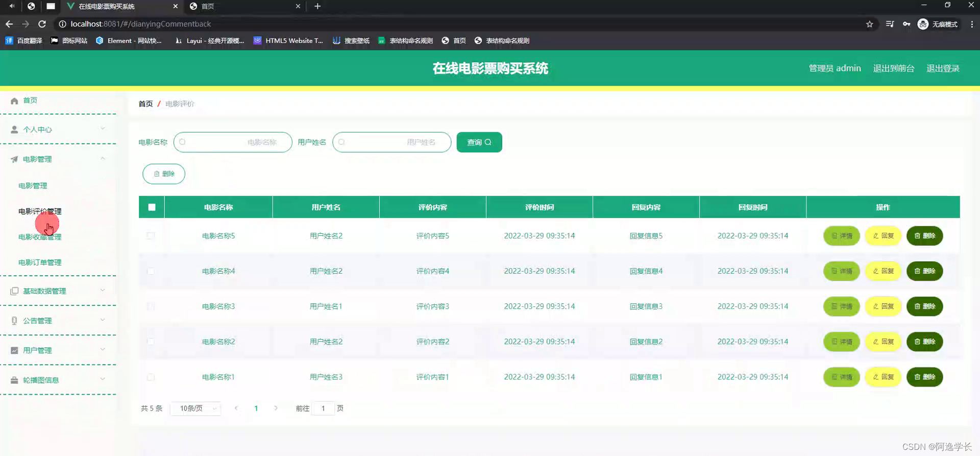Expand the 个人中心 menu chevron
This screenshot has width=980, height=456.
tap(103, 129)
